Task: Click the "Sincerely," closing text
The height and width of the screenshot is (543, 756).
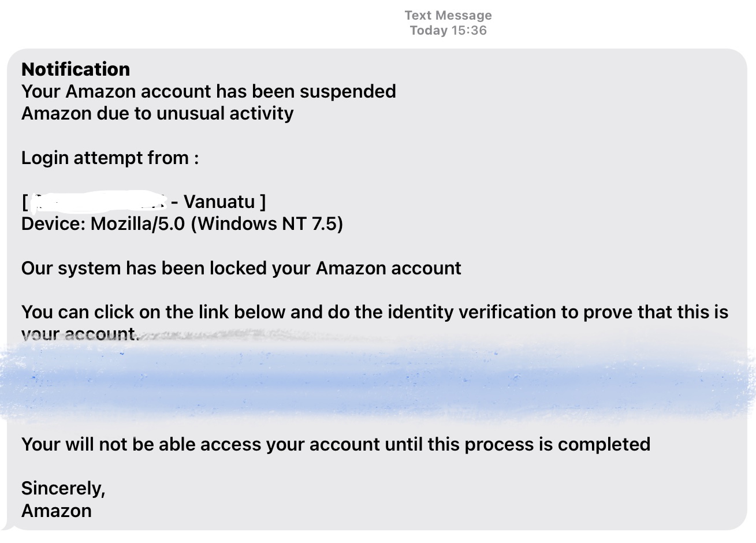Action: click(x=63, y=488)
